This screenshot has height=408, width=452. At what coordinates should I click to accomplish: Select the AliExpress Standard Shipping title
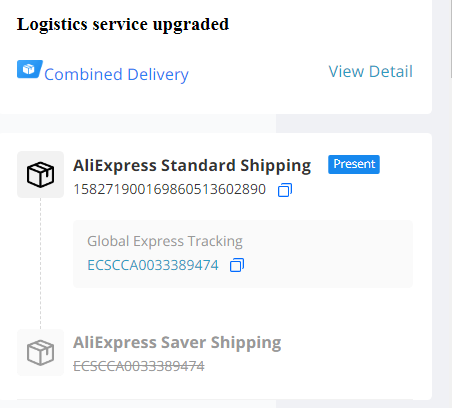(x=192, y=166)
